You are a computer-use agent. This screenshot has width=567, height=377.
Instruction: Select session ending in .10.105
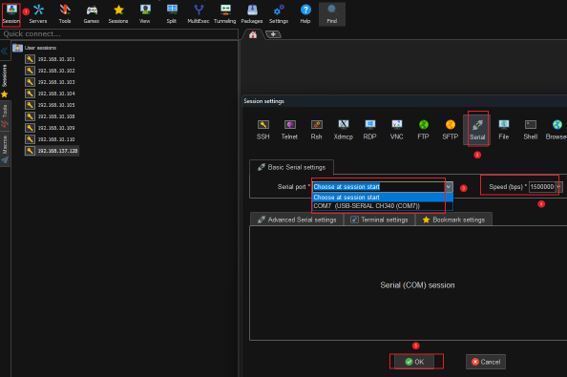tap(50, 105)
